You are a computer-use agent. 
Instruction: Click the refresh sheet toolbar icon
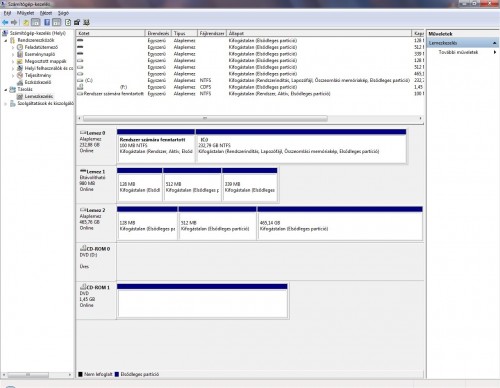[x=68, y=22]
